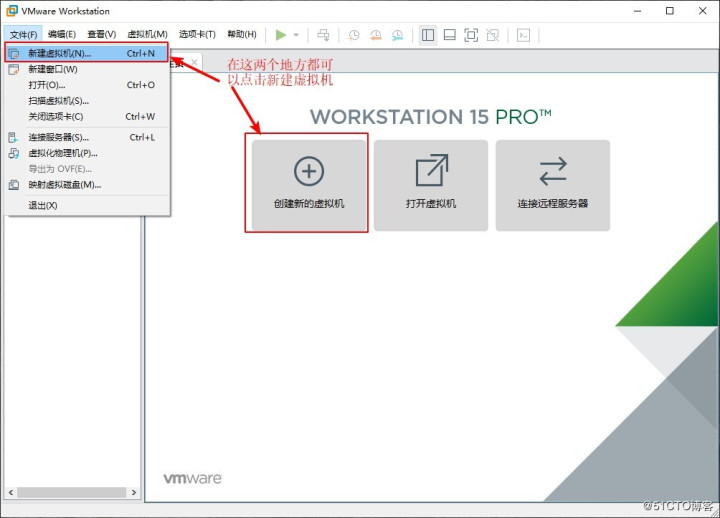720x518 pixels.
Task: Click the 虚拟化物理机 menu item icon
Action: (14, 153)
